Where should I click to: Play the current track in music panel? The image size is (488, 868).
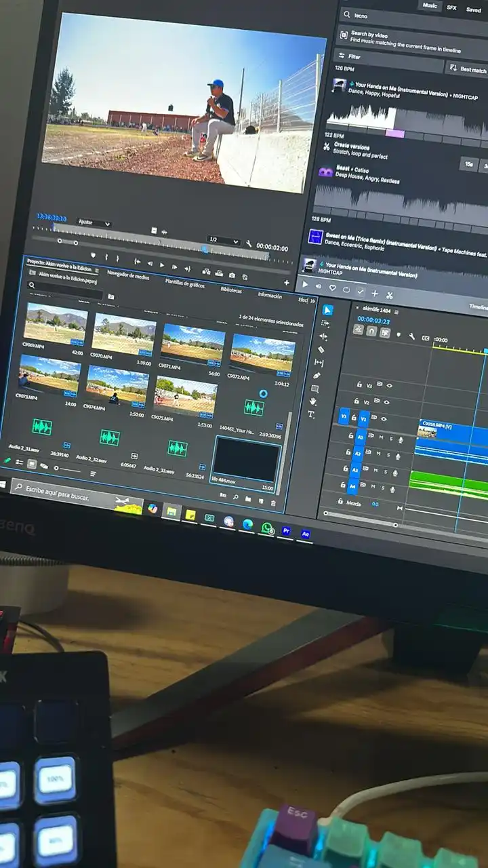305,285
